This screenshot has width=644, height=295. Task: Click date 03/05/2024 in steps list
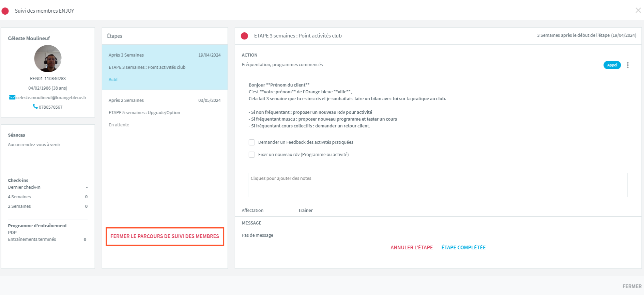click(209, 100)
